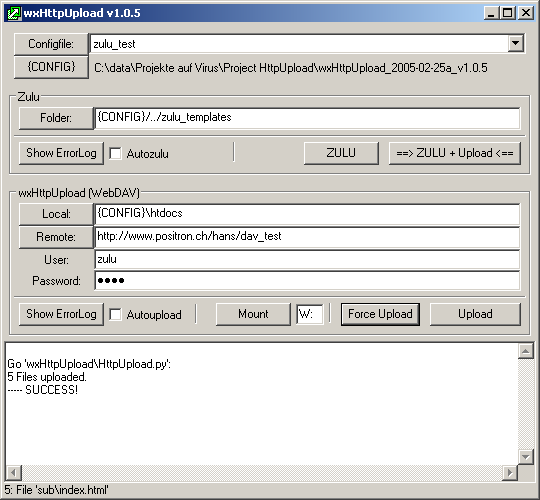
Task: Click the W: drive letter field
Action: pyautogui.click(x=310, y=314)
